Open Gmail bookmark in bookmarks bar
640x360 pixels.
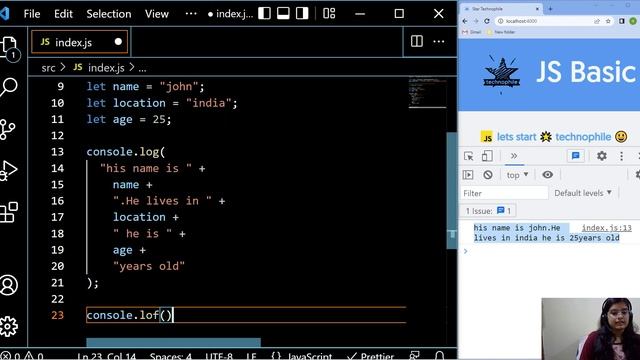471,32
